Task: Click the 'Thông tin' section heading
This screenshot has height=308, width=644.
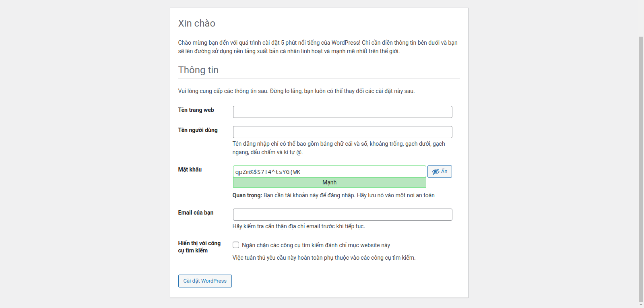Action: (x=198, y=70)
